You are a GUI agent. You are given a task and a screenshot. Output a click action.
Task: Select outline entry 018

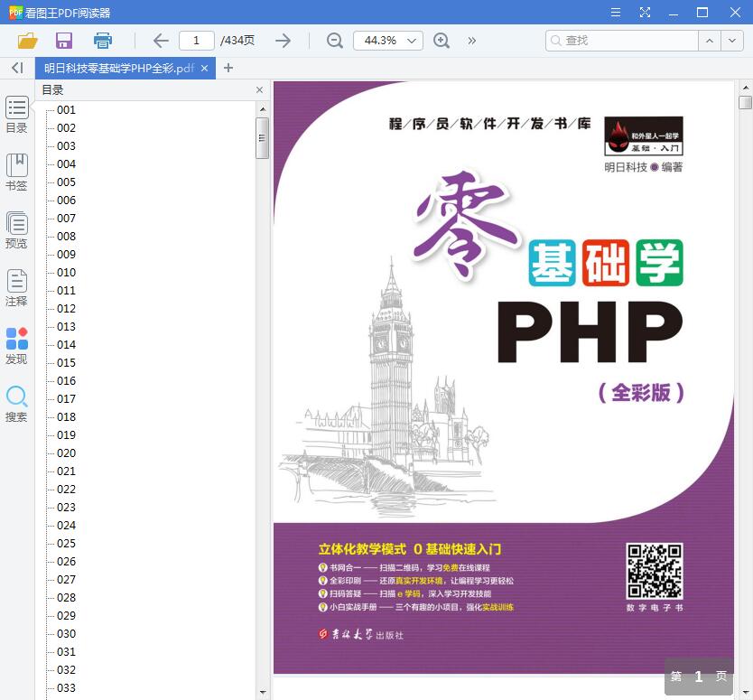tap(66, 417)
